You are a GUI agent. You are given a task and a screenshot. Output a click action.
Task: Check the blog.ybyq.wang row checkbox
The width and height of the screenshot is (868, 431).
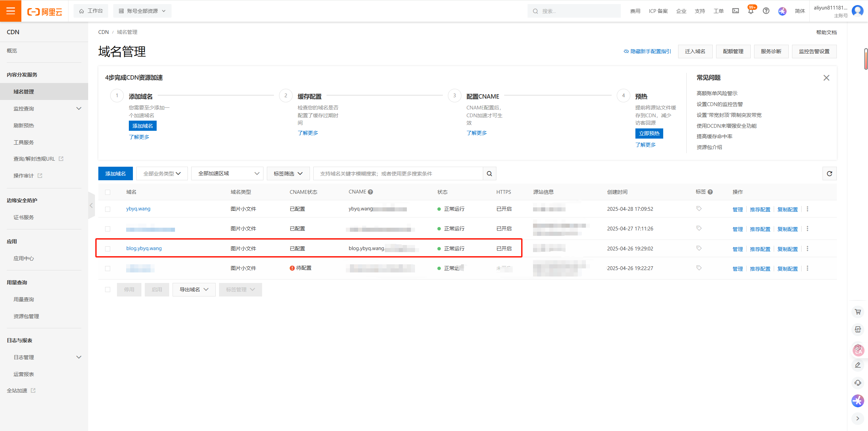(107, 249)
